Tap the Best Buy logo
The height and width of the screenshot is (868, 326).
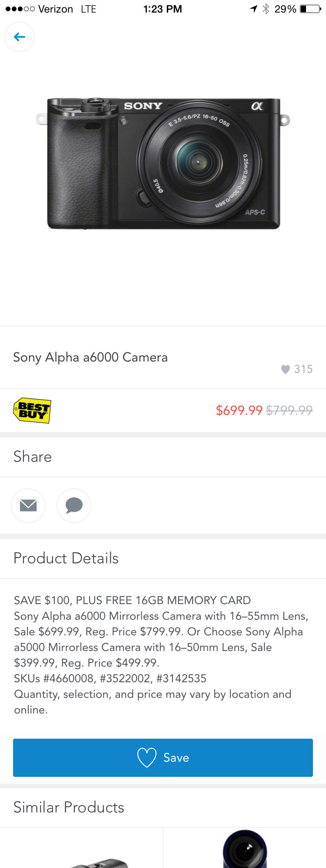coord(32,411)
